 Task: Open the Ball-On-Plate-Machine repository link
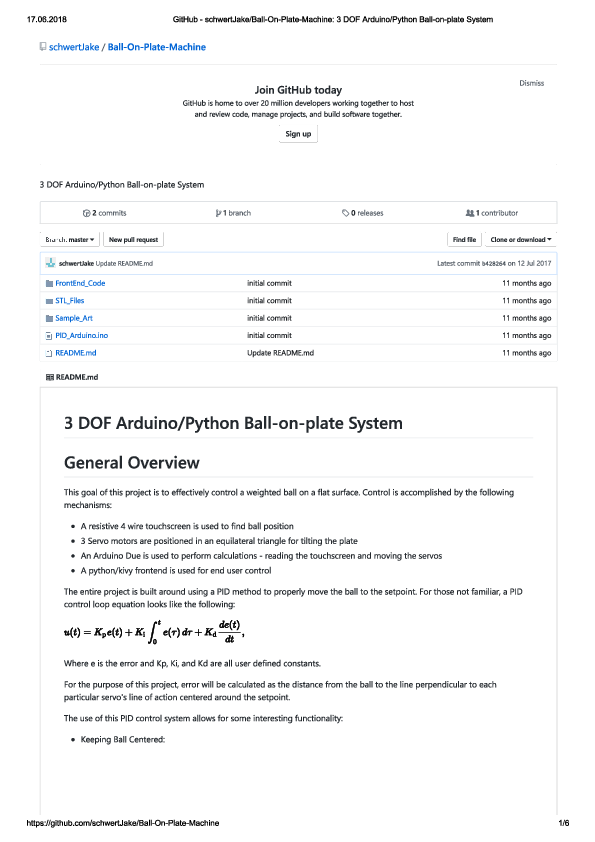157,47
